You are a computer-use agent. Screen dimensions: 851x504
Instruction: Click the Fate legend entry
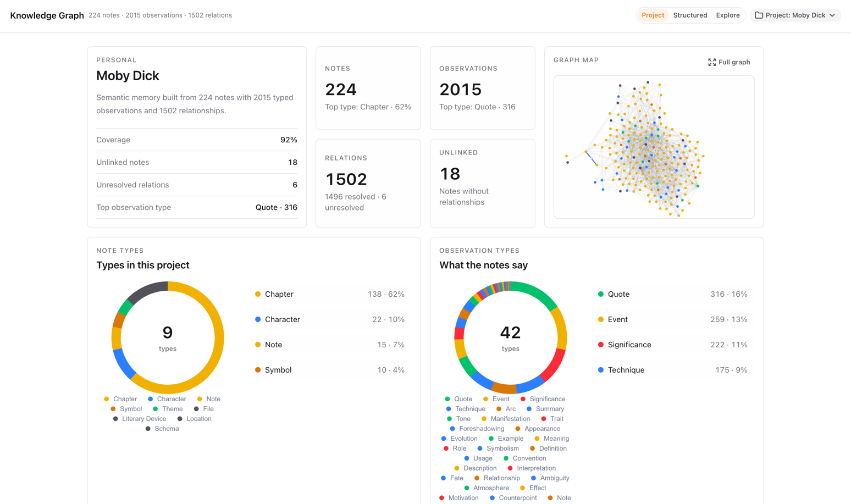pyautogui.click(x=452, y=478)
